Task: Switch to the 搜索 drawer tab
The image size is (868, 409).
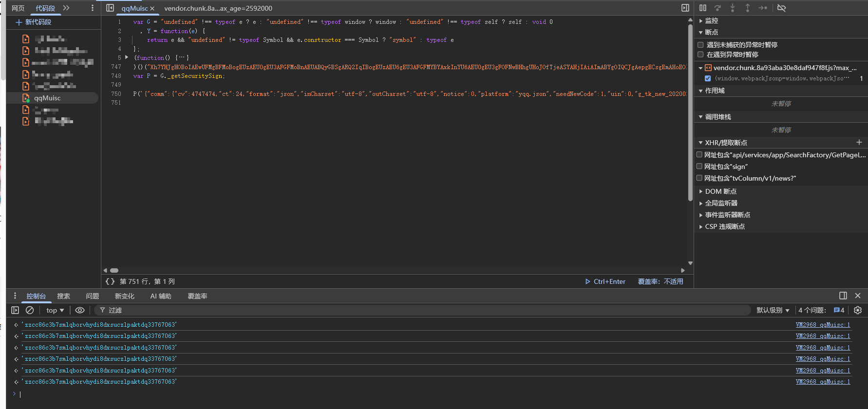Action: point(63,296)
